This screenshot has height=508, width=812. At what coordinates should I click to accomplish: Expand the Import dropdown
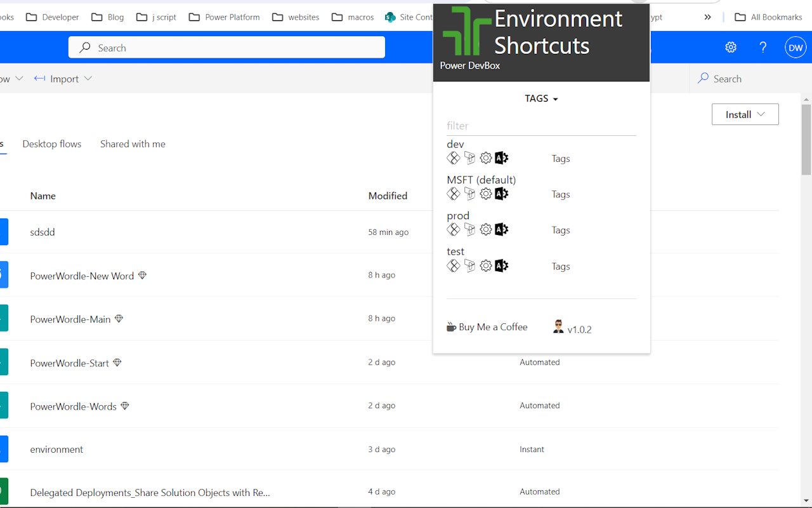(63, 78)
